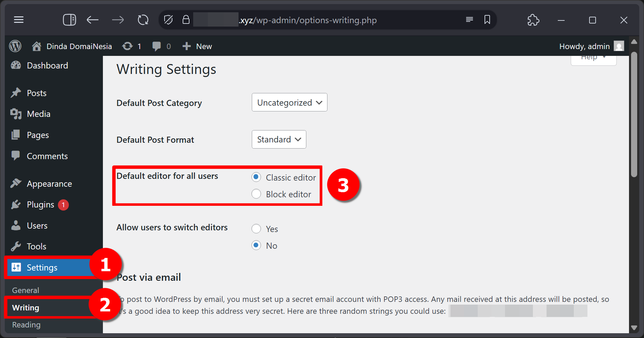Viewport: 644px width, 338px height.
Task: Click the Users person icon
Action: coord(16,225)
